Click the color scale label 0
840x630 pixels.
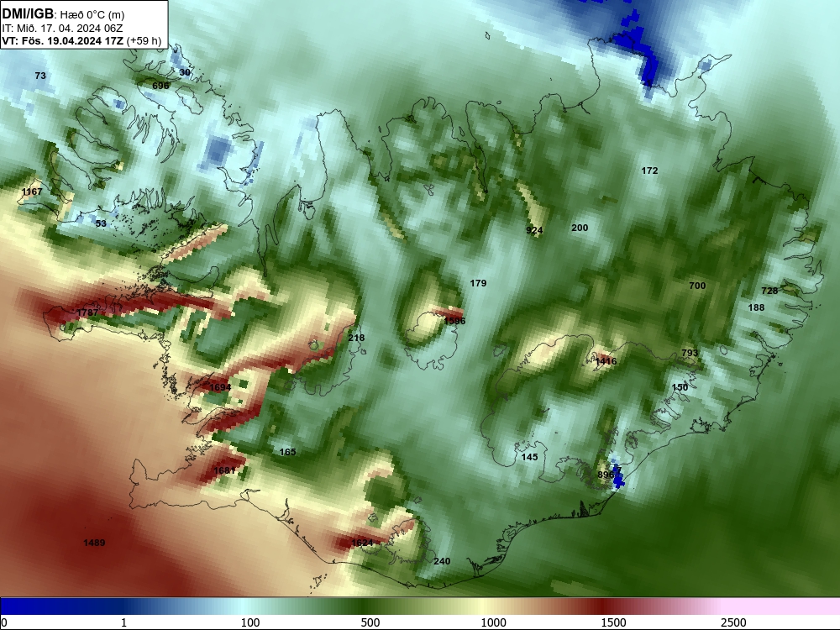(x=4, y=622)
